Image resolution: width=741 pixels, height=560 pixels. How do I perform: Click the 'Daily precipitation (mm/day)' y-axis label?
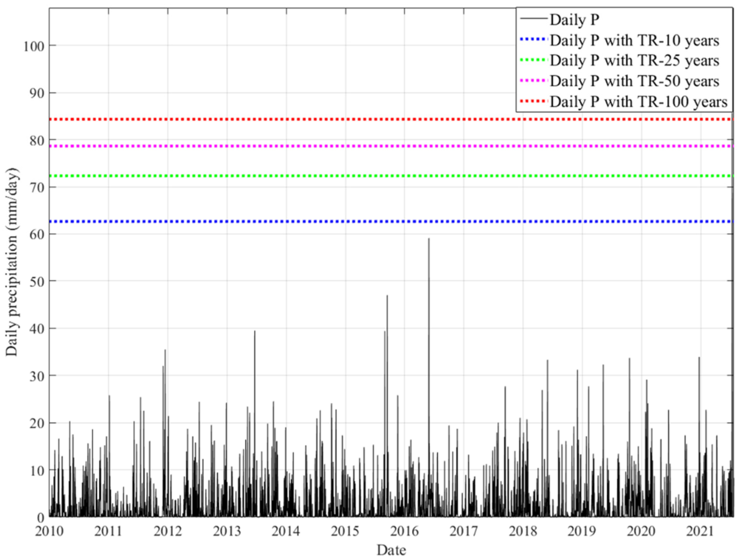click(x=12, y=262)
